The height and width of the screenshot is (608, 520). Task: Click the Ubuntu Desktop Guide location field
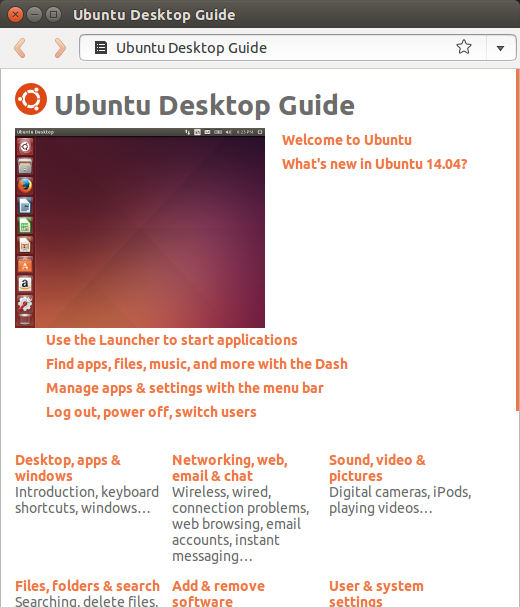click(x=297, y=48)
